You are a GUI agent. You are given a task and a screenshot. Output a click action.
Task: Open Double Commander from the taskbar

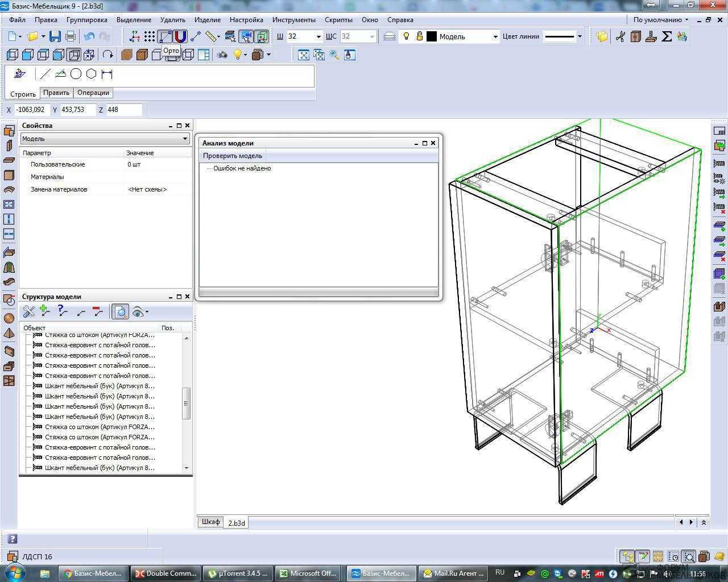pyautogui.click(x=166, y=573)
